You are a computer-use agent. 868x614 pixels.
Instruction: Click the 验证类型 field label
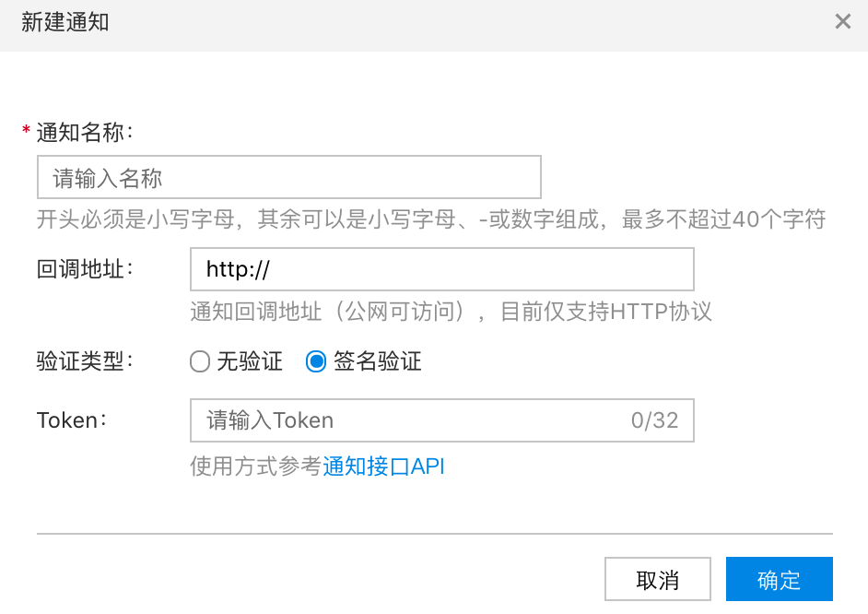pyautogui.click(x=85, y=361)
